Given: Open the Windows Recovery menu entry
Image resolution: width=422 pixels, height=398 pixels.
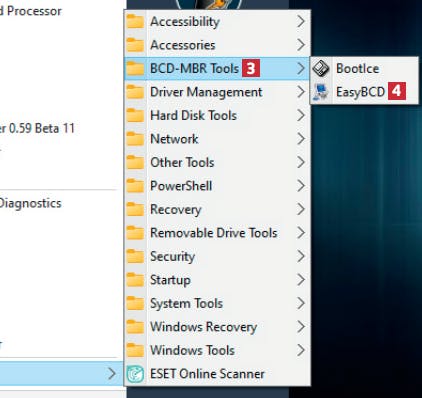Looking at the screenshot, I should tap(217, 327).
